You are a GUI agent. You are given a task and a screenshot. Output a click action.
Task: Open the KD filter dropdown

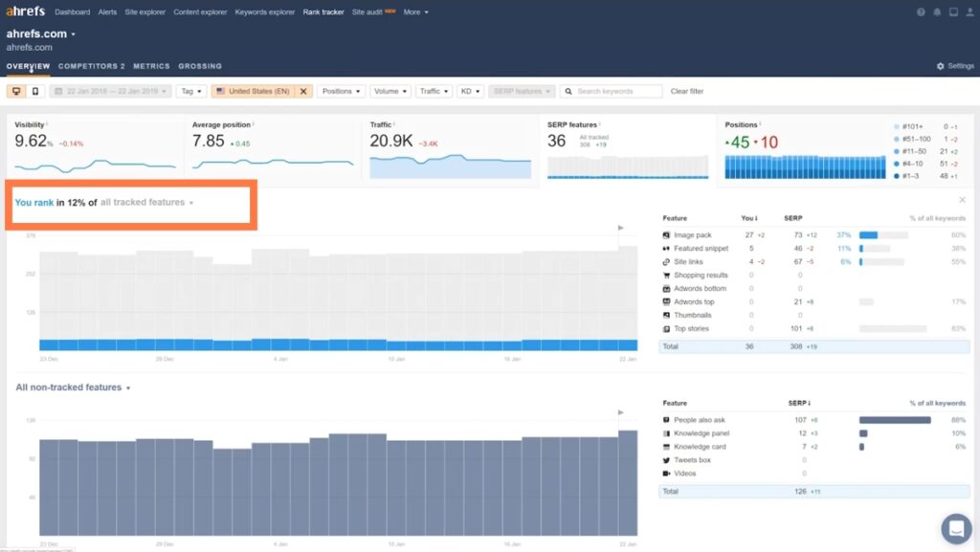[470, 91]
